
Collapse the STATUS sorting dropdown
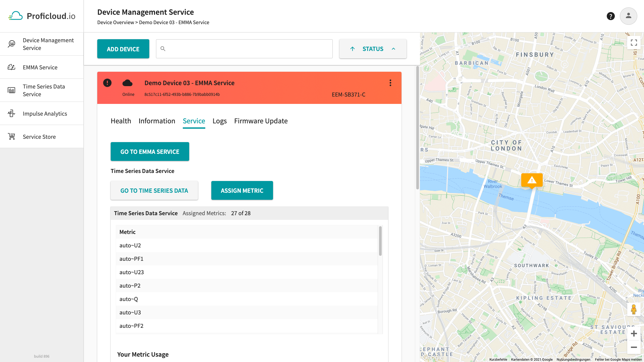tap(393, 49)
